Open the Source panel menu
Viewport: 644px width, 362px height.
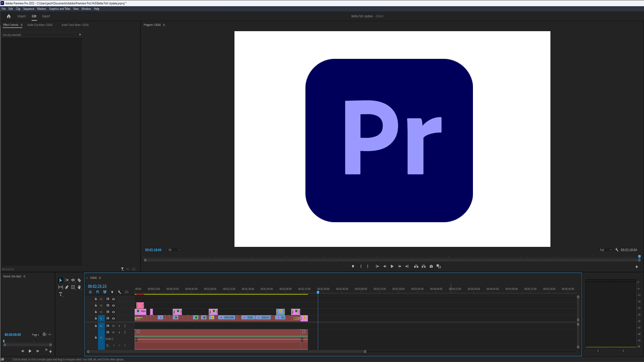click(x=24, y=276)
